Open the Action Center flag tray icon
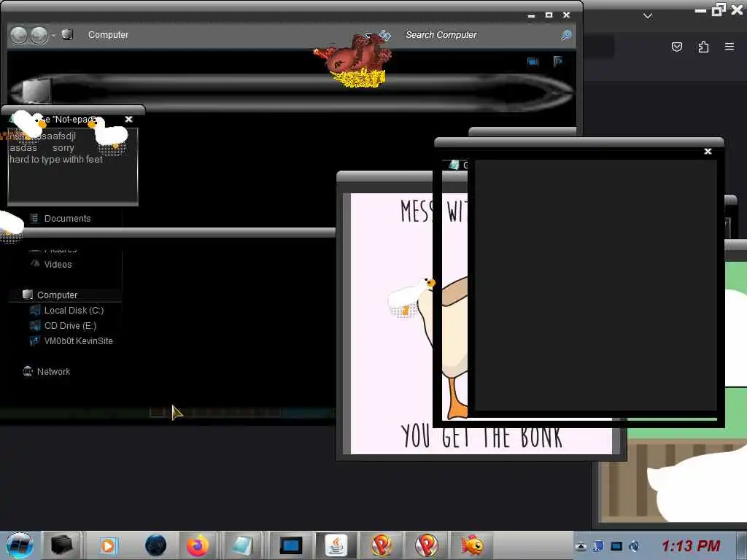 pyautogui.click(x=598, y=546)
